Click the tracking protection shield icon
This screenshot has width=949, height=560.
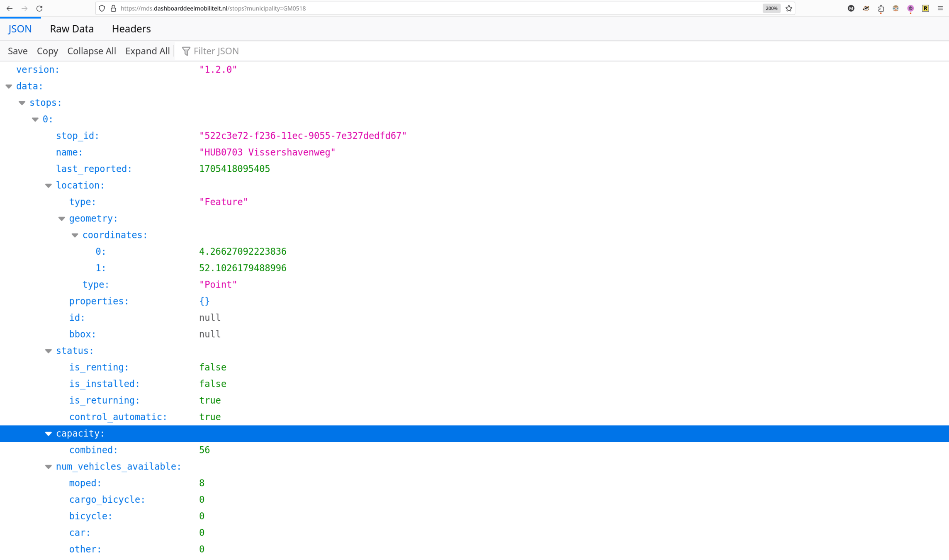click(102, 8)
